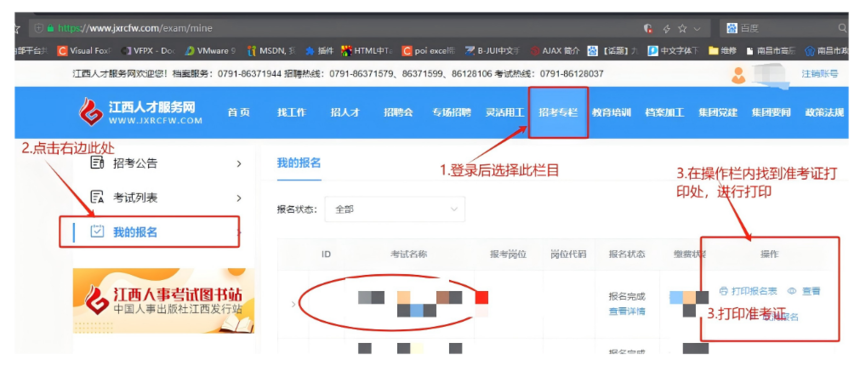Expand the chevron beside 招考公告
The width and height of the screenshot is (860, 383).
[239, 164]
